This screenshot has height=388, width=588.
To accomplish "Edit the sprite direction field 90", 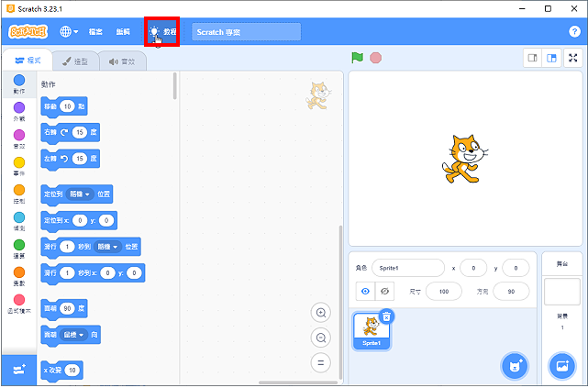I will point(511,292).
